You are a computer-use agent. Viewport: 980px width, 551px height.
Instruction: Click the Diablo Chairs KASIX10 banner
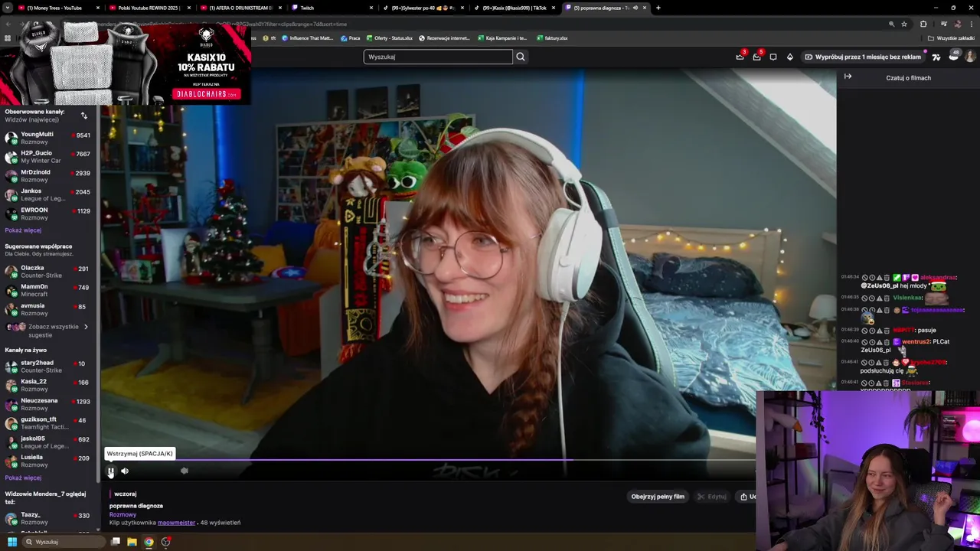click(x=126, y=63)
